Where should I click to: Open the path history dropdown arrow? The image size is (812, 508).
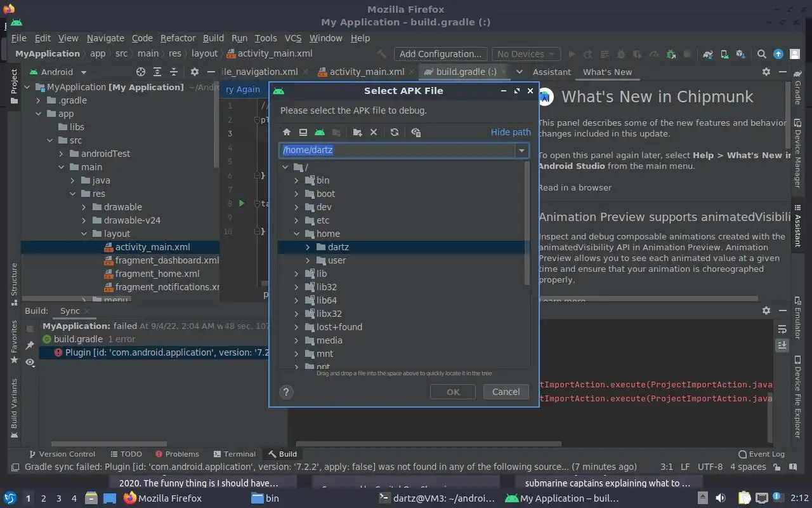(521, 150)
